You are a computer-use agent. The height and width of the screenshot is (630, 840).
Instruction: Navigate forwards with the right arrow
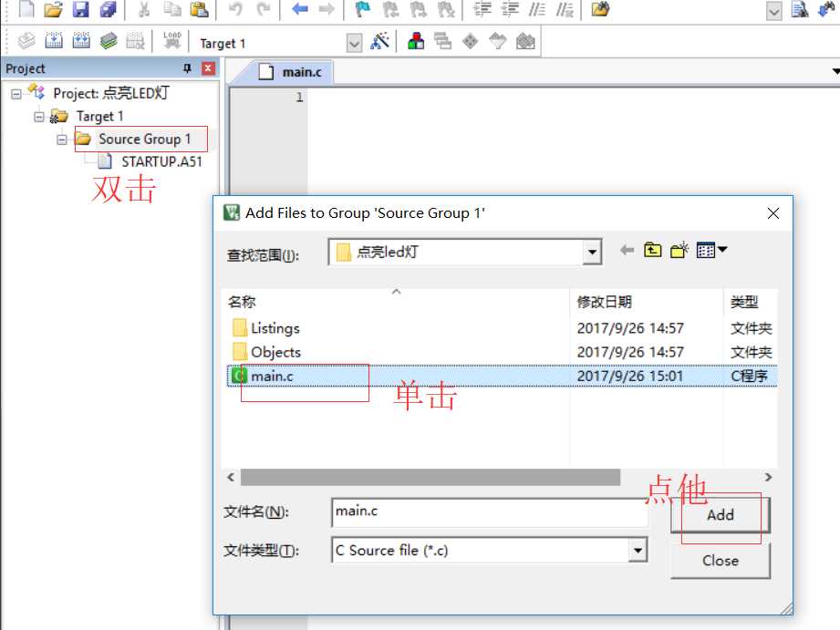coord(327,9)
